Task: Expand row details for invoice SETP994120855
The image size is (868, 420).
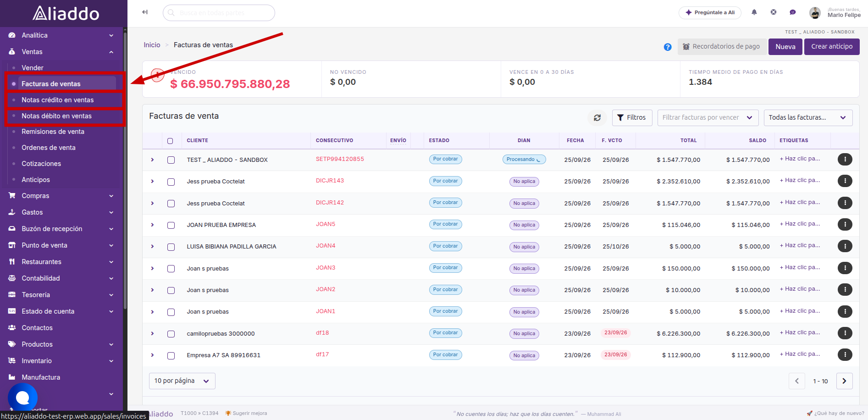Action: [152, 160]
